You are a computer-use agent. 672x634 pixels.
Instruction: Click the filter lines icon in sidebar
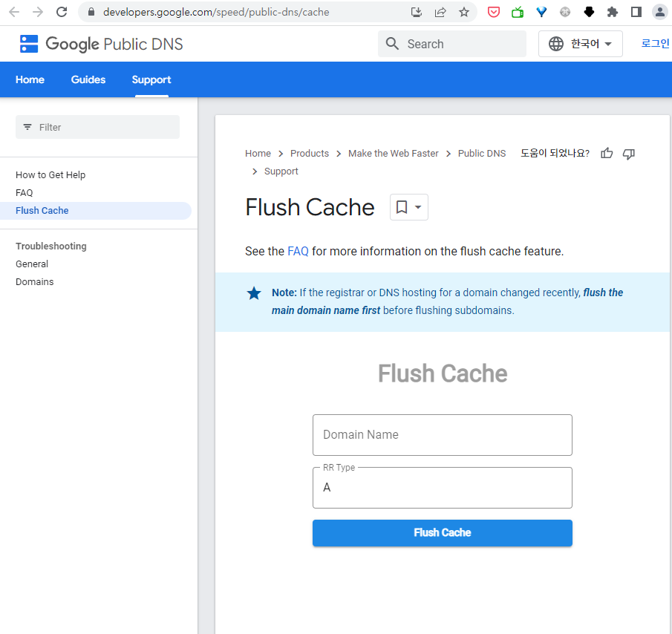tap(27, 127)
